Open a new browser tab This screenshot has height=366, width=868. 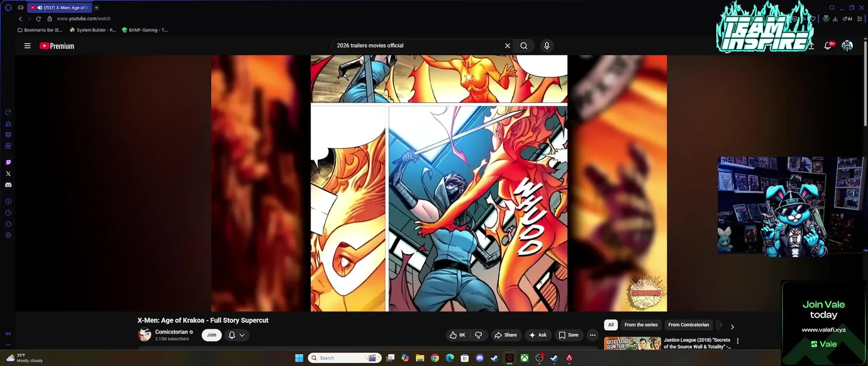pyautogui.click(x=96, y=8)
